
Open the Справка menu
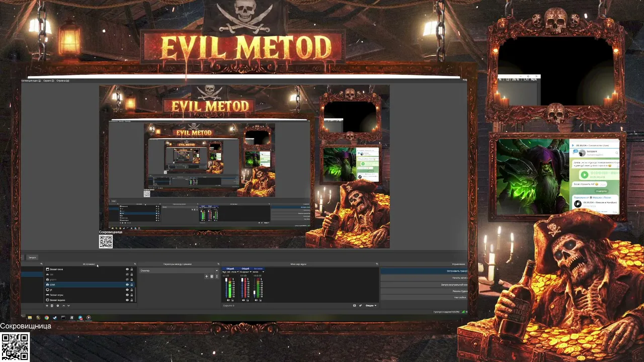coord(63,80)
